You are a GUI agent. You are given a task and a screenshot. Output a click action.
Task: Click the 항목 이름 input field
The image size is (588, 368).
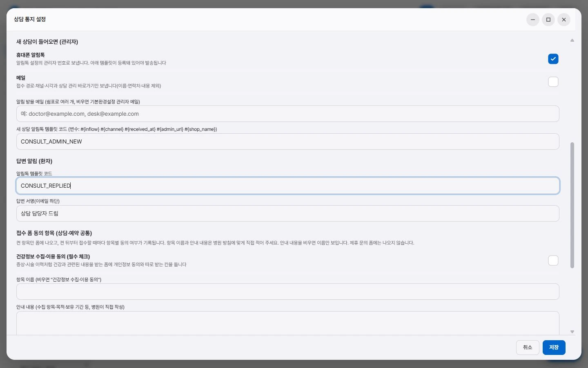point(288,292)
